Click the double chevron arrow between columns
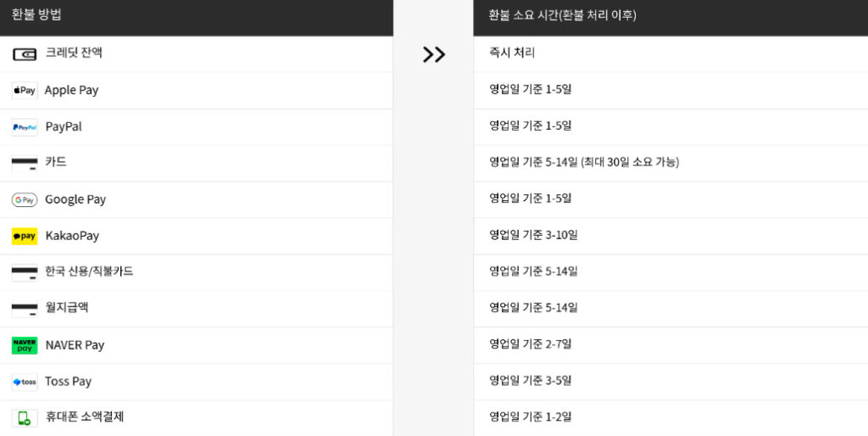 434,54
